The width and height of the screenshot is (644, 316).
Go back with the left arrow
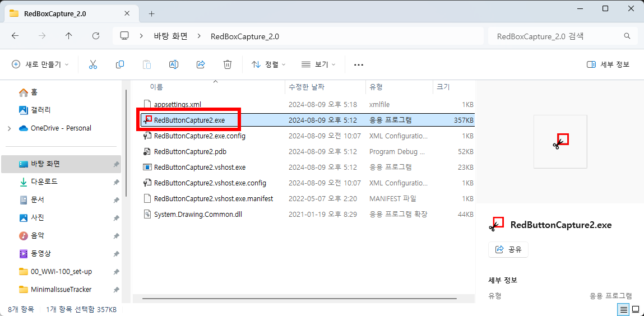tap(15, 36)
